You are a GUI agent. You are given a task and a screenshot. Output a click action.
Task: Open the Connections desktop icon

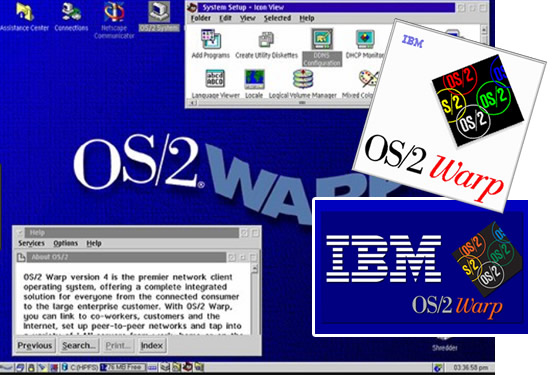click(71, 17)
